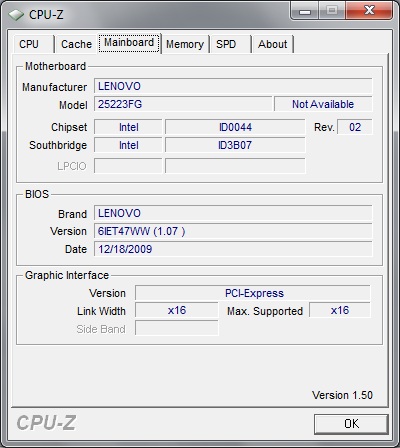Select the southbridge ID3B07 value
Image resolution: width=400 pixels, height=448 pixels.
coord(235,145)
